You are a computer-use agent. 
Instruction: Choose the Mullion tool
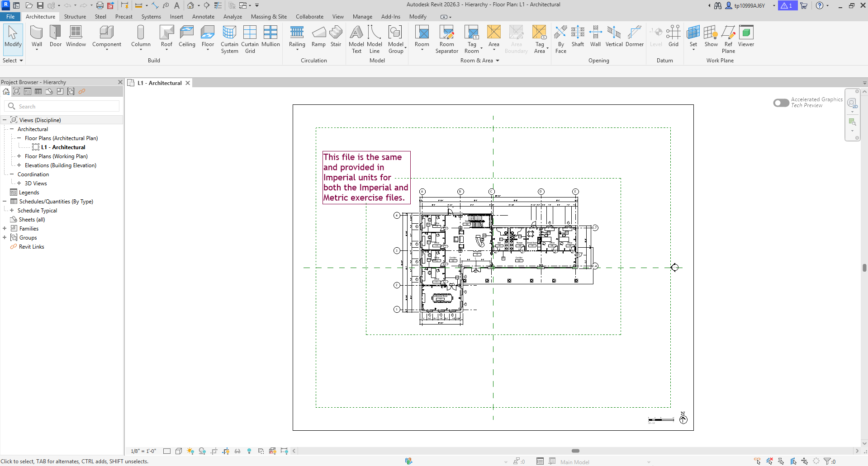click(270, 36)
